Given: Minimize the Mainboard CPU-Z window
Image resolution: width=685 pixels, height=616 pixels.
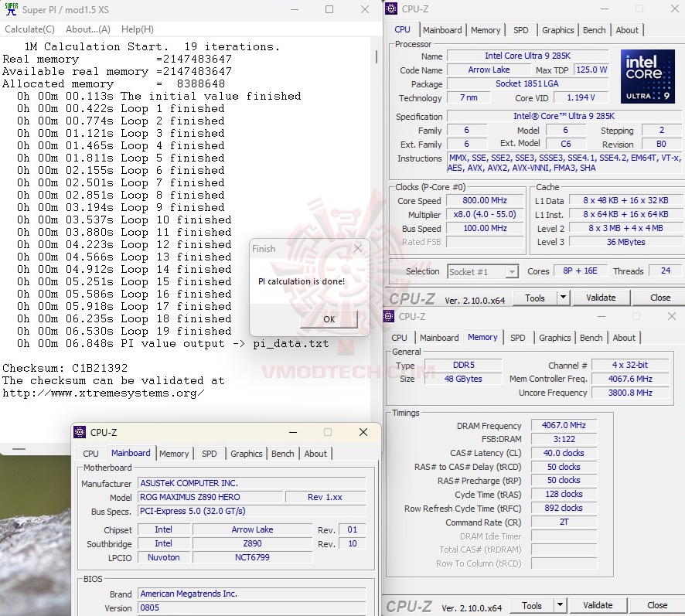Looking at the screenshot, I should click(x=293, y=433).
